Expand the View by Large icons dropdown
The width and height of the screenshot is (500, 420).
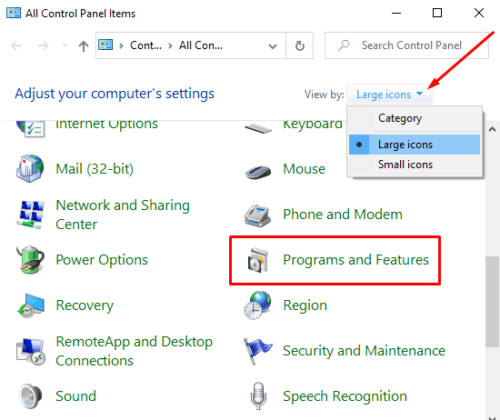tap(389, 95)
